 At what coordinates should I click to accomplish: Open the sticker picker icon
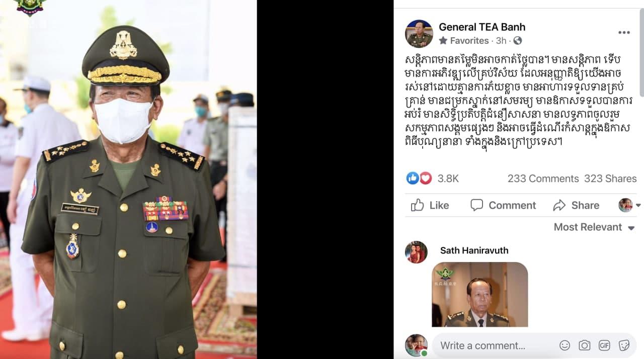(624, 345)
